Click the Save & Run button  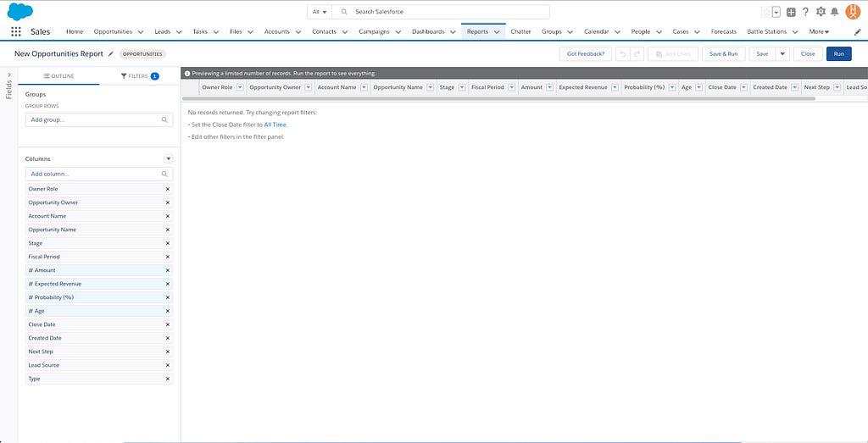[723, 53]
